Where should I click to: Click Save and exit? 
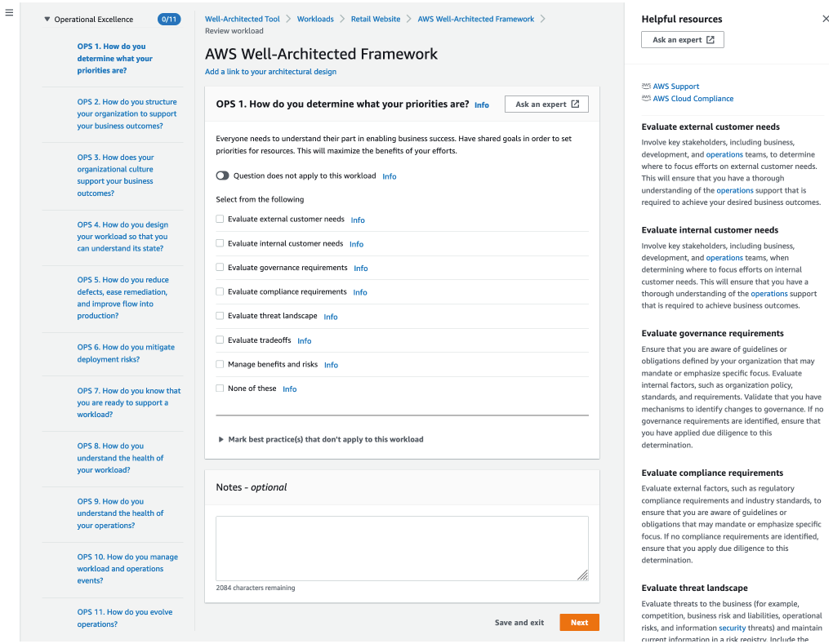pos(519,622)
